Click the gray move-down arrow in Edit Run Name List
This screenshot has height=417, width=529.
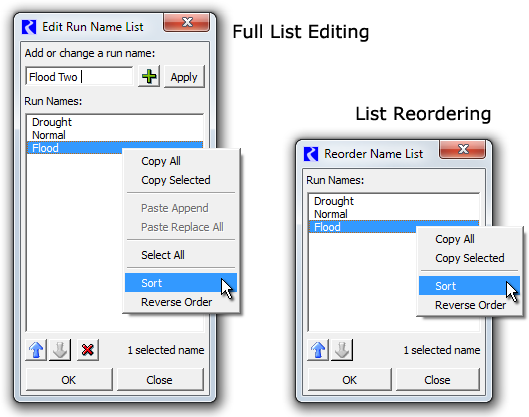[x=60, y=350]
